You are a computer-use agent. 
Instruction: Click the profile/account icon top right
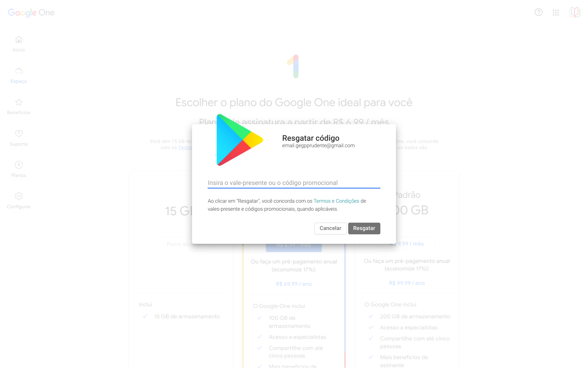point(575,13)
